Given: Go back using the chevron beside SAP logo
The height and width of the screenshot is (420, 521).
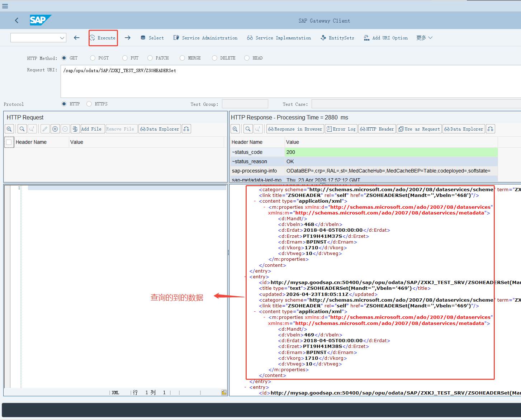Looking at the screenshot, I should (x=16, y=20).
